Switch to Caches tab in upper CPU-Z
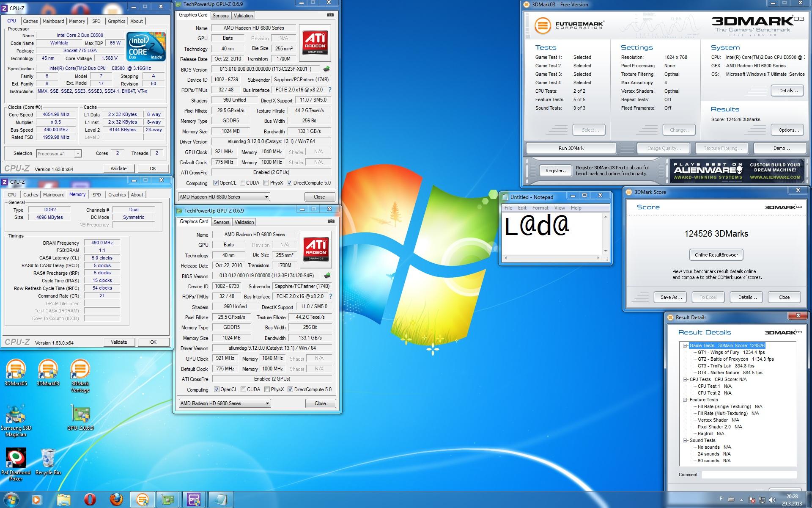The image size is (812, 508). click(30, 21)
